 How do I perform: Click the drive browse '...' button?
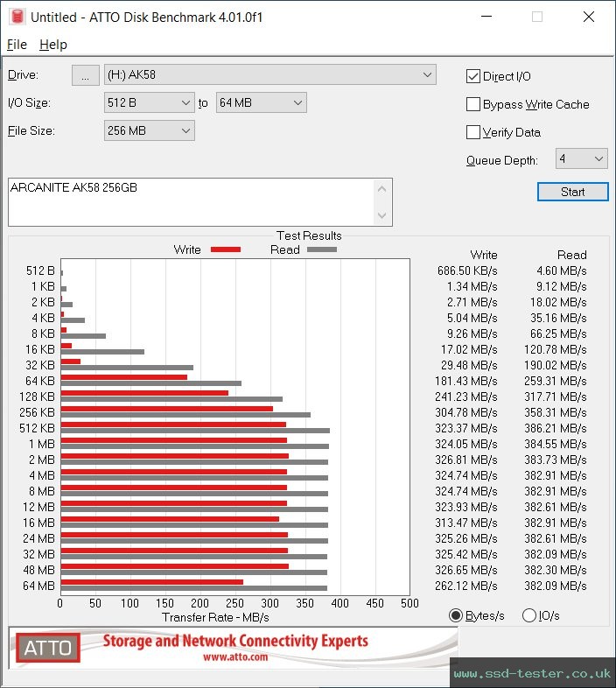(x=86, y=75)
